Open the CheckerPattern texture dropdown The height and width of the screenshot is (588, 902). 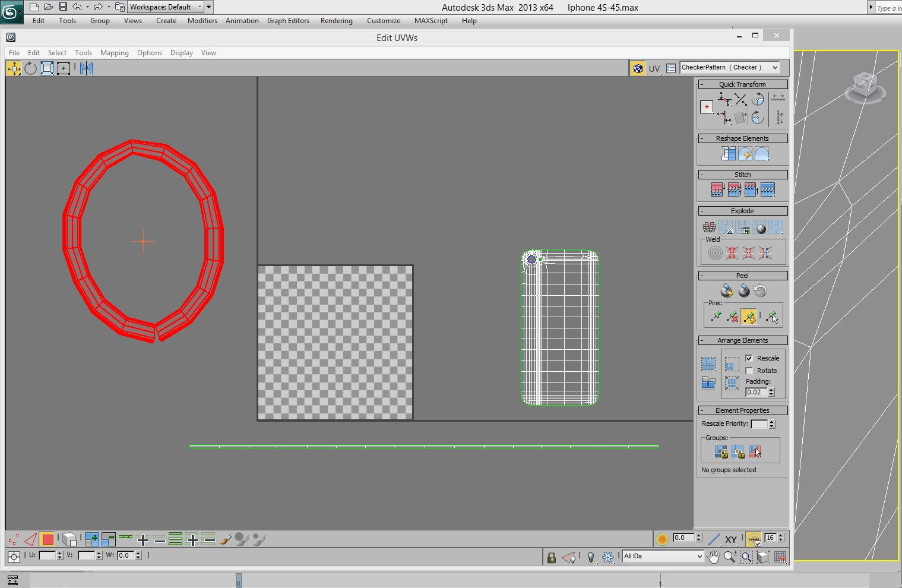pyautogui.click(x=730, y=68)
